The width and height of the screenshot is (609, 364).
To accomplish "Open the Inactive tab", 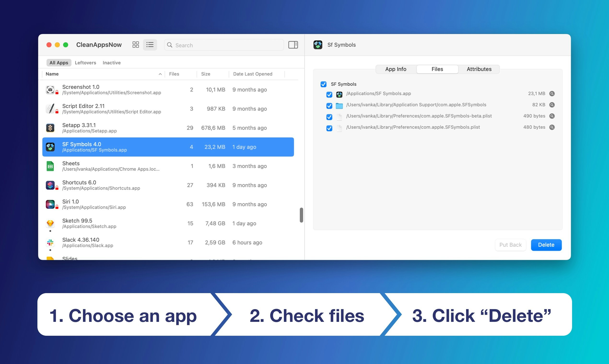I will click(x=111, y=63).
